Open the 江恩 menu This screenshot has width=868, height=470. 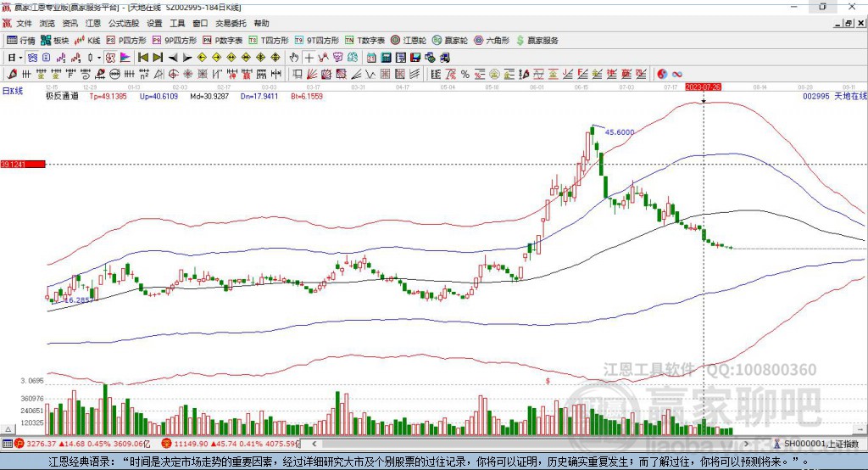[x=93, y=23]
